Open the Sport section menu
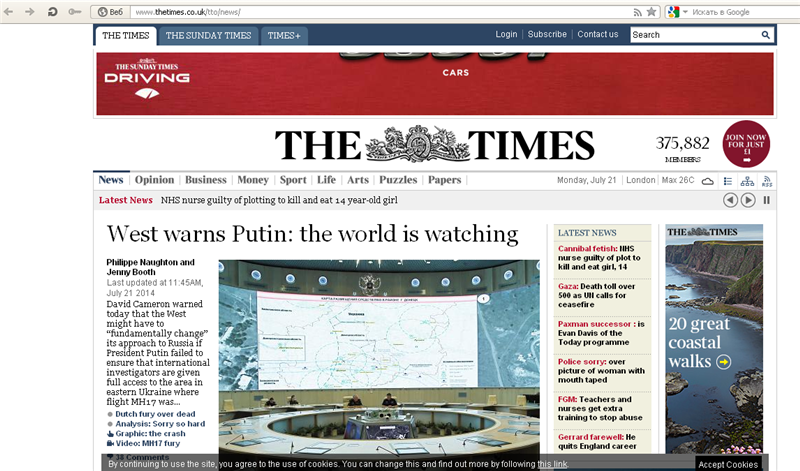The width and height of the screenshot is (800, 471). 293,180
